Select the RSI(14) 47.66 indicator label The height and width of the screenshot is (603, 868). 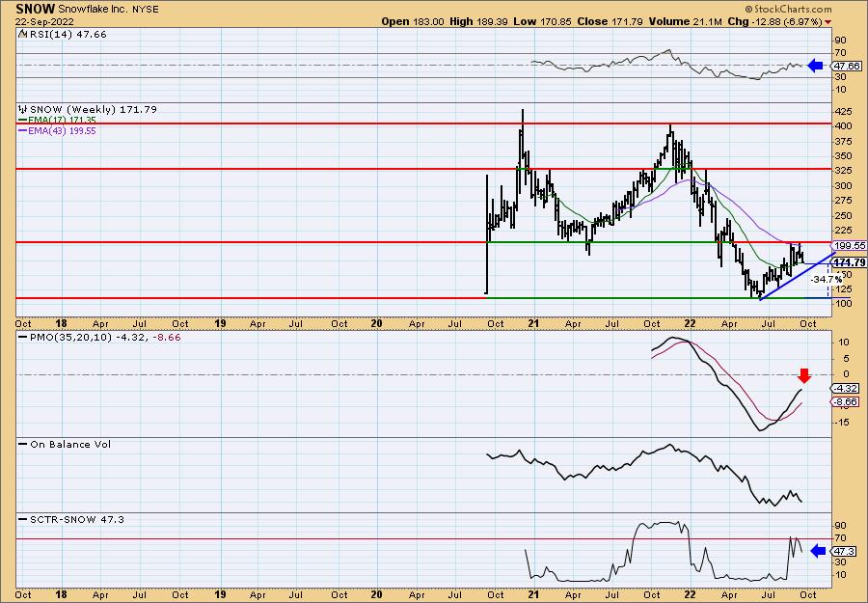click(67, 35)
